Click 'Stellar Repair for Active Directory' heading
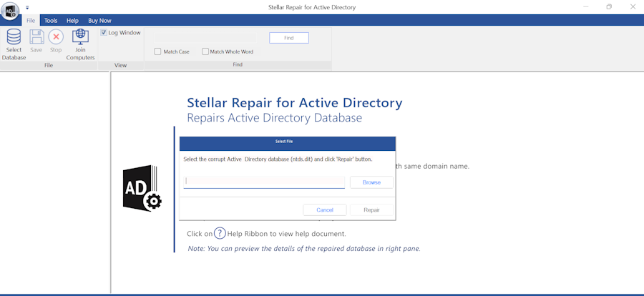 click(295, 102)
